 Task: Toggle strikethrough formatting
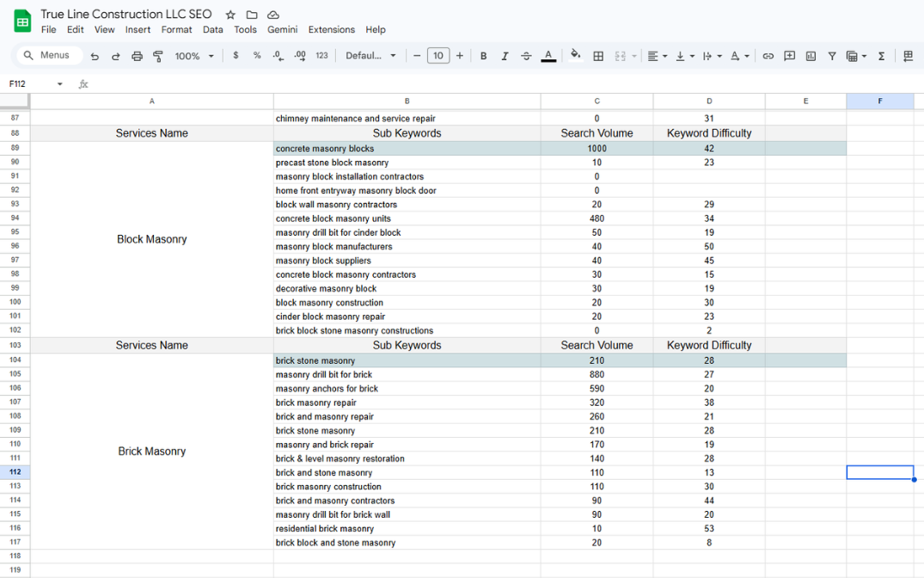coord(526,56)
